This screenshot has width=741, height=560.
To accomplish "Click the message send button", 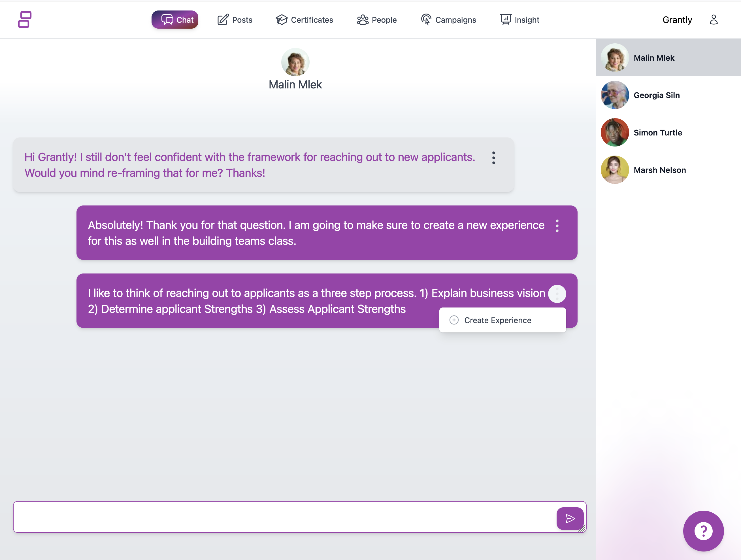I will tap(569, 519).
